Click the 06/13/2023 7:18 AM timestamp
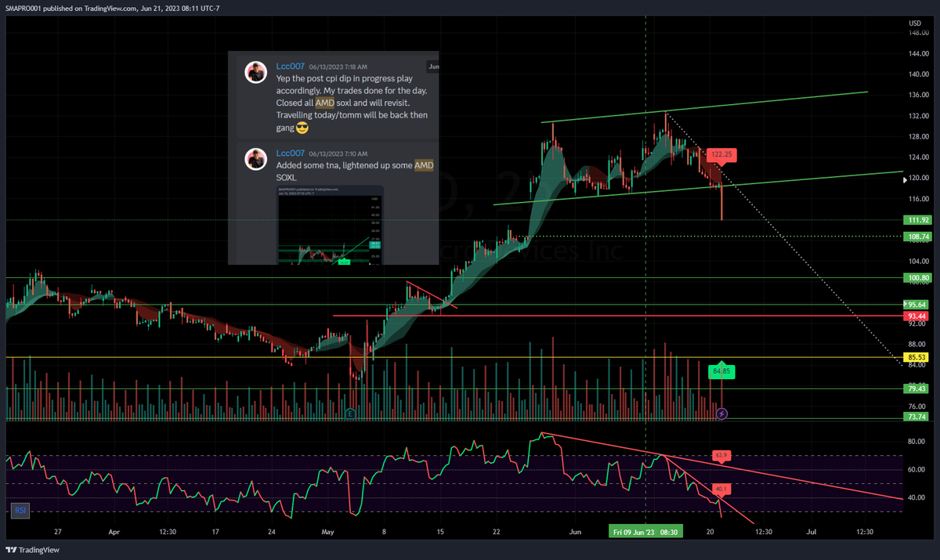940x560 pixels. point(338,67)
